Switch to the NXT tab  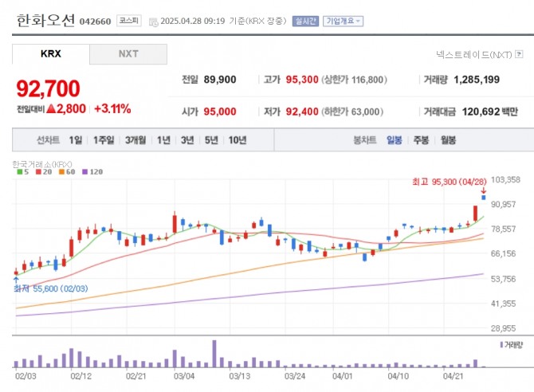128,54
